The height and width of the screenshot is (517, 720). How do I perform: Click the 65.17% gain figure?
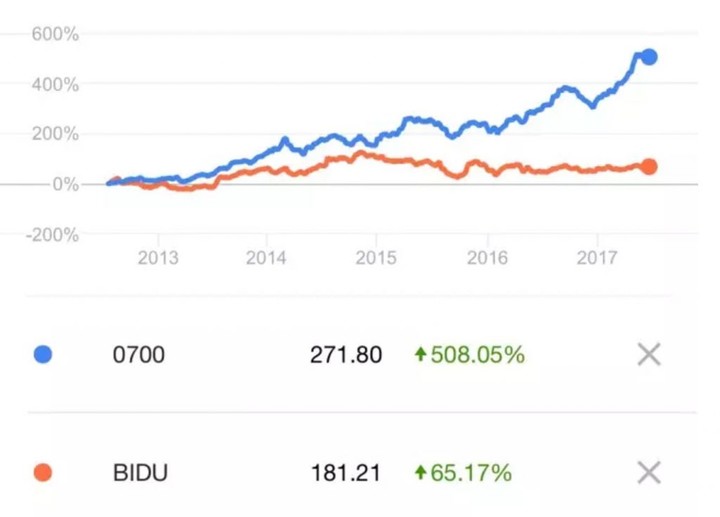click(x=471, y=473)
